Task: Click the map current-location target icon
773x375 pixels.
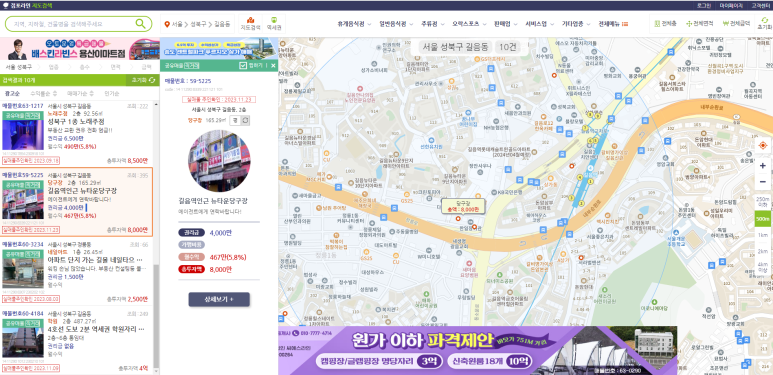Action: tap(763, 145)
